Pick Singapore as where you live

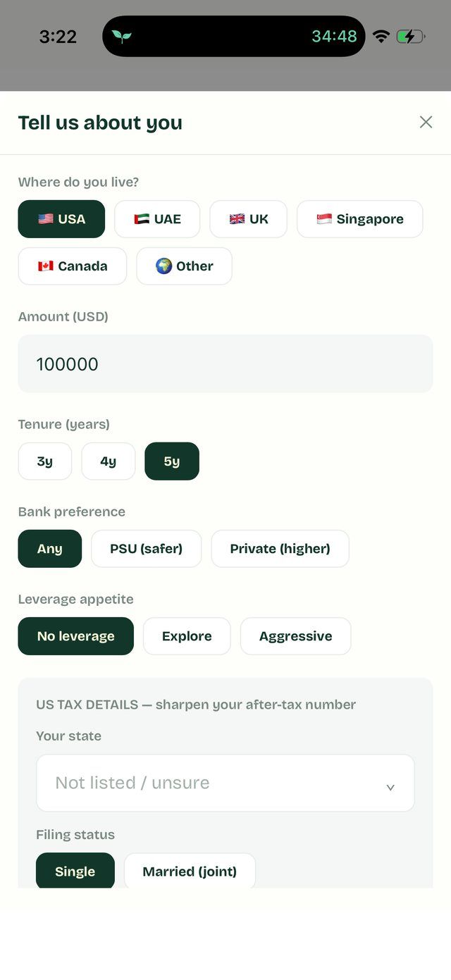(360, 219)
